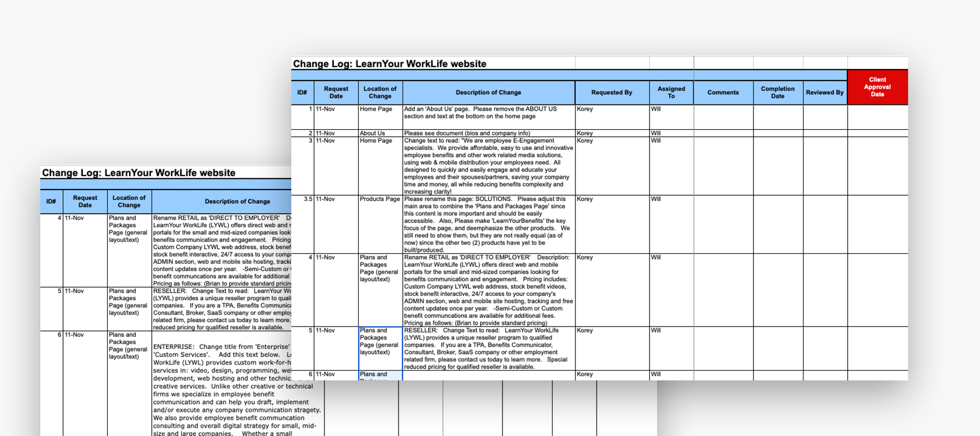This screenshot has height=436, width=980.
Task: Select 11-Nov in row 6 of back sheet
Action: (x=85, y=384)
